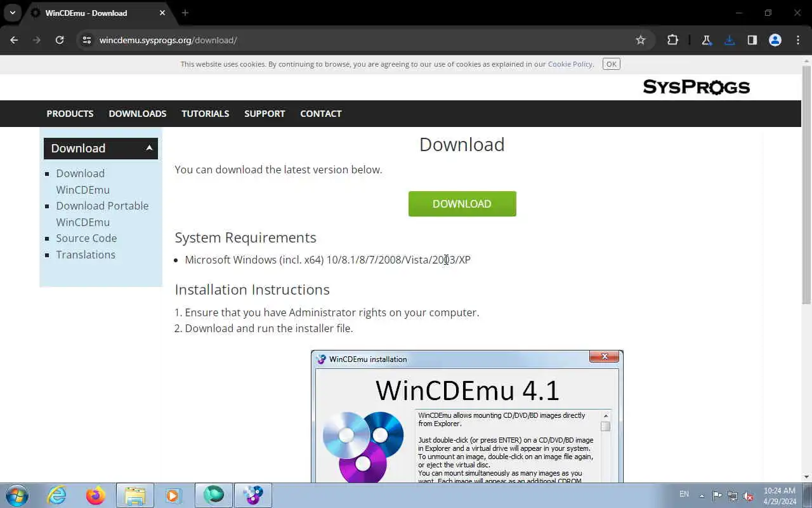The height and width of the screenshot is (508, 812).
Task: Open the clock showing 10:24 AM
Action: [780, 495]
